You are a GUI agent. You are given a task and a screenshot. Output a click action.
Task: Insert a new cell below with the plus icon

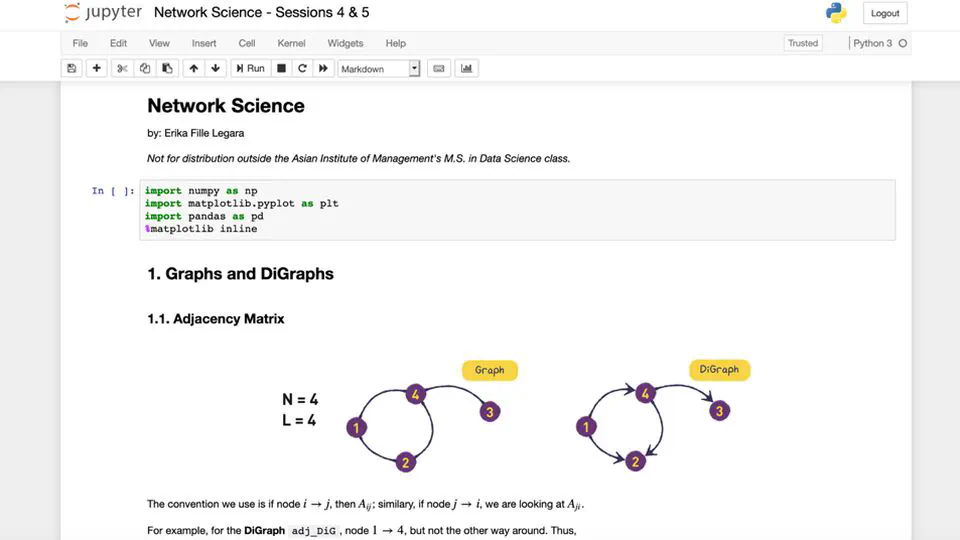point(96,68)
